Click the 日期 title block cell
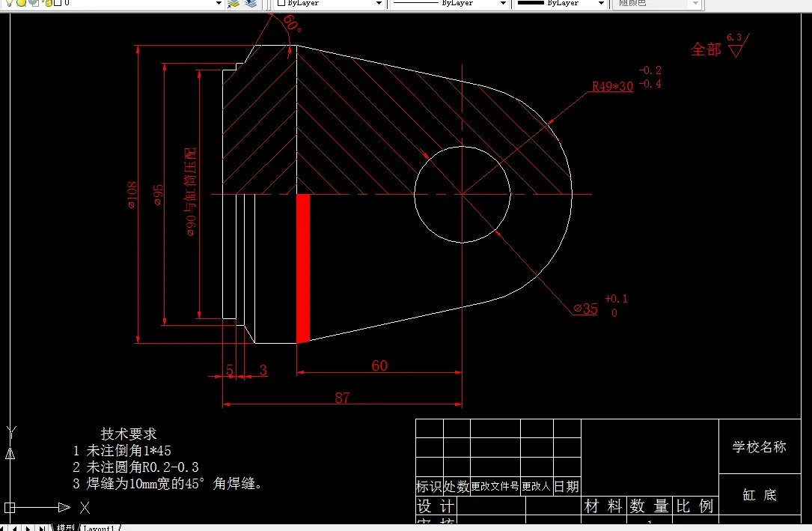Screen dimensions: 812x531 coord(567,487)
